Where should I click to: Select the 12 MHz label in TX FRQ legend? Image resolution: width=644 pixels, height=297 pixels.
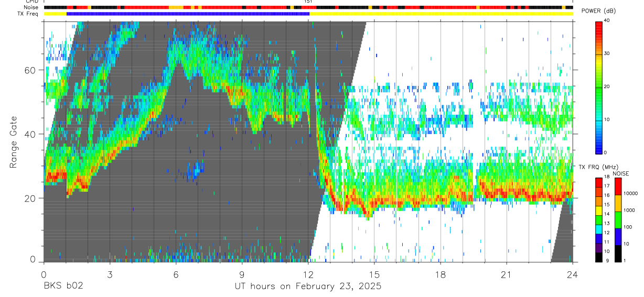pos(606,233)
